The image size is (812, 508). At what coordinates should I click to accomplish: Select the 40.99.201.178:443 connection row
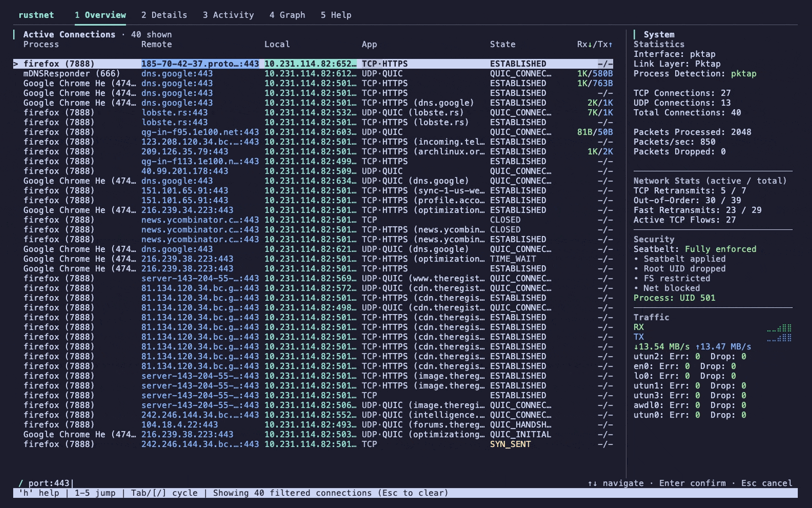click(x=313, y=171)
